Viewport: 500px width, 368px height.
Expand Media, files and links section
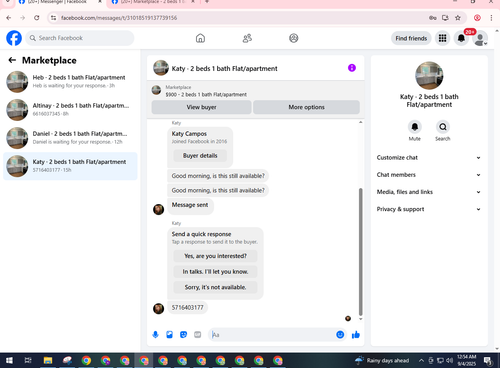[429, 192]
